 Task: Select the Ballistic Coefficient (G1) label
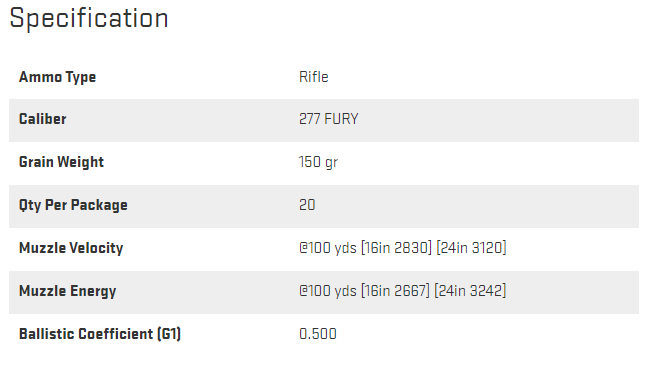pyautogui.click(x=100, y=334)
